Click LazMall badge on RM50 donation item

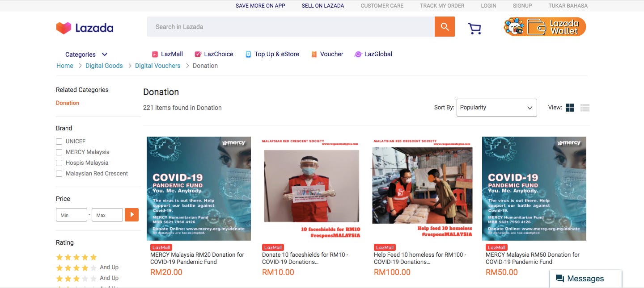[496, 247]
